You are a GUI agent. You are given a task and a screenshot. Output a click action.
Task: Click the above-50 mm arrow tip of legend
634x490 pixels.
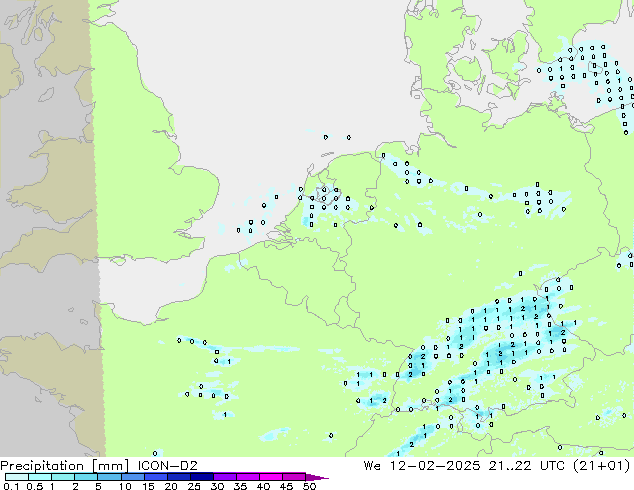(317, 477)
